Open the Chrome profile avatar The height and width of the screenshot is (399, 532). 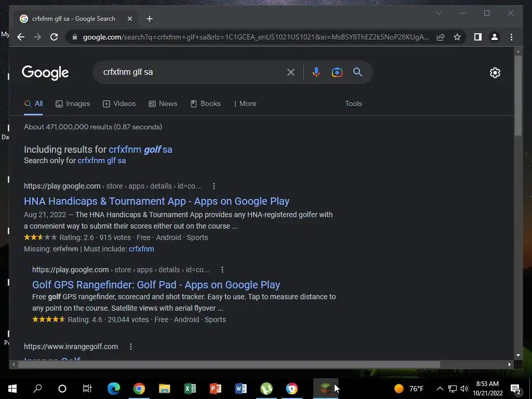[495, 37]
